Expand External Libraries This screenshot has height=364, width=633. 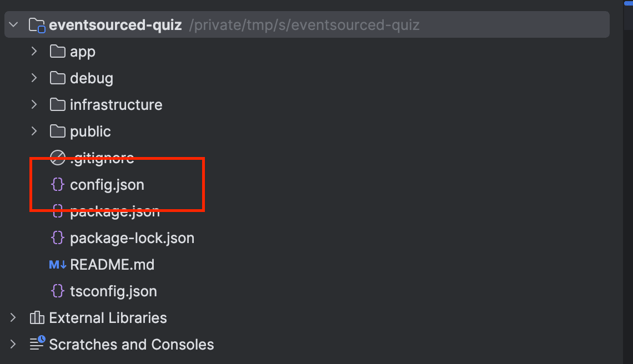(x=12, y=317)
